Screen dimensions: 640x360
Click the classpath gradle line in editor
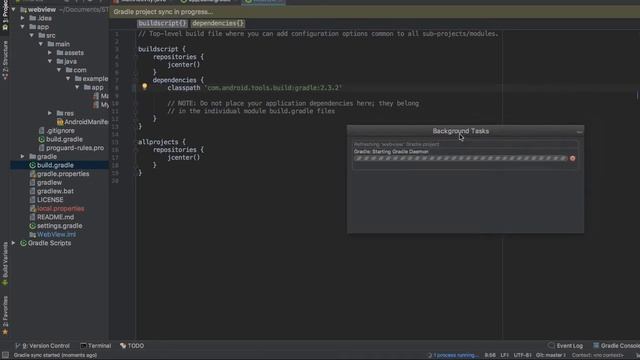254,88
